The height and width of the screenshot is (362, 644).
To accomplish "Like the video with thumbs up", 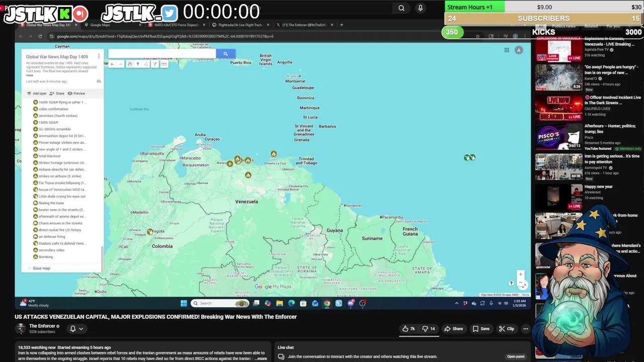I will [x=409, y=329].
